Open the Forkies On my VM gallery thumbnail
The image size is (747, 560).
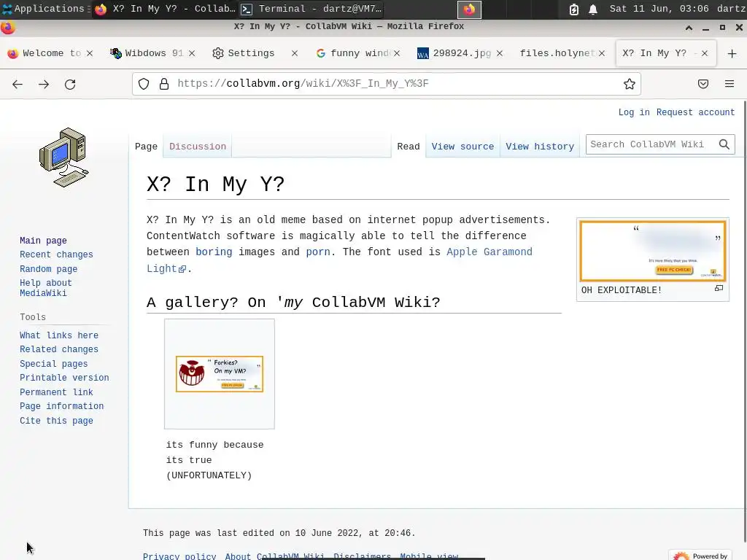click(220, 374)
